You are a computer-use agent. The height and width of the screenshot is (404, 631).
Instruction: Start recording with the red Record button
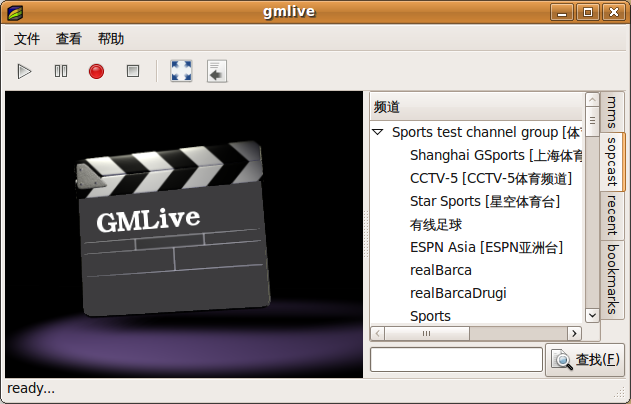[x=97, y=72]
